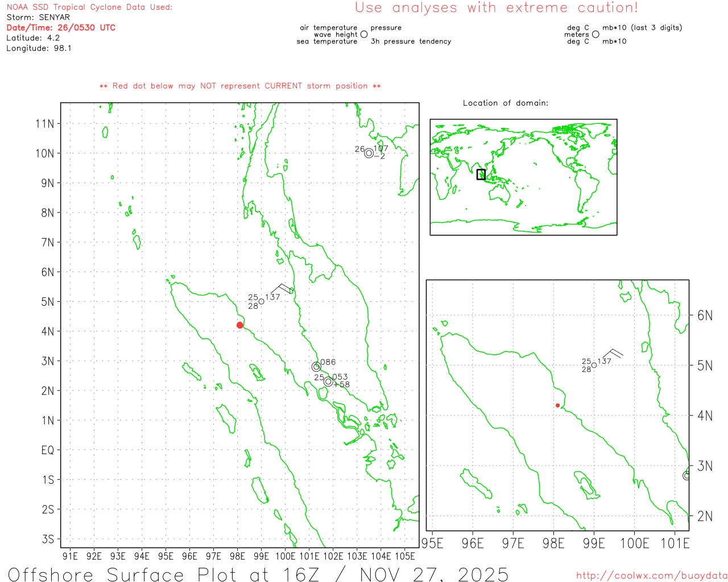728x582 pixels.
Task: Select the station circle in the inset map
Action: [594, 365]
